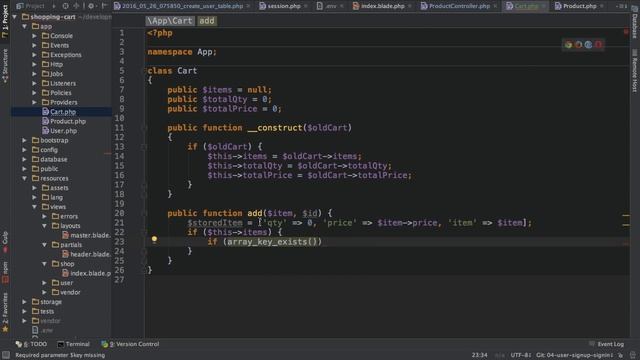Image resolution: width=640 pixels, height=360 pixels.
Task: Open the Gulp tool window
Action: coord(5,242)
